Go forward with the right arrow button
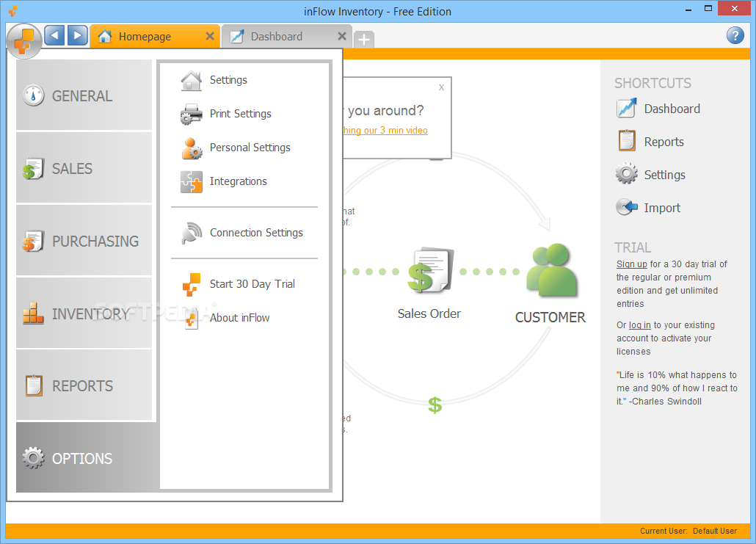Screen dimensions: 756x544 [x=77, y=35]
